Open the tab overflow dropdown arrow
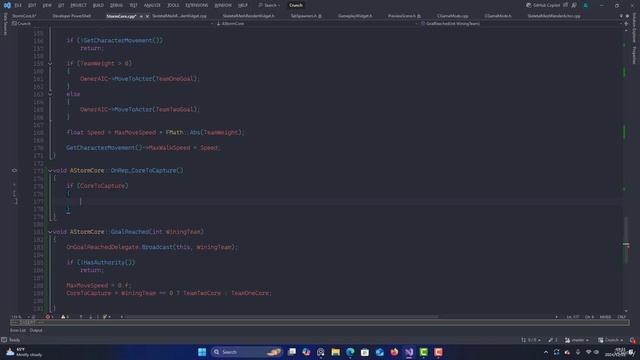640x360 pixels. point(621,16)
